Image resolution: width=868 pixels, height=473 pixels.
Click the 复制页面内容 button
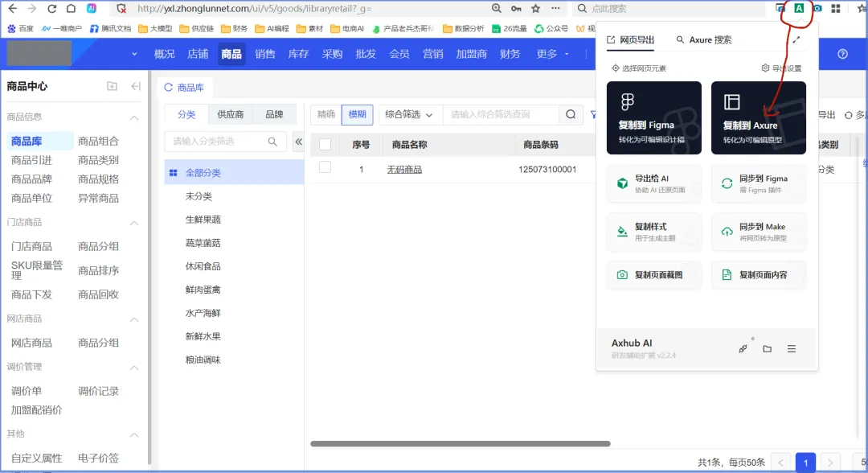pyautogui.click(x=759, y=275)
